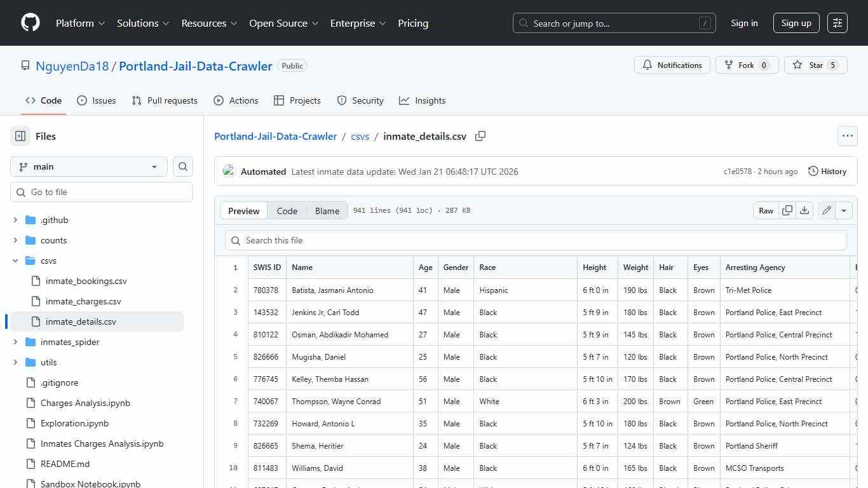Copy the inmate_details.csv file path

pyautogui.click(x=480, y=136)
